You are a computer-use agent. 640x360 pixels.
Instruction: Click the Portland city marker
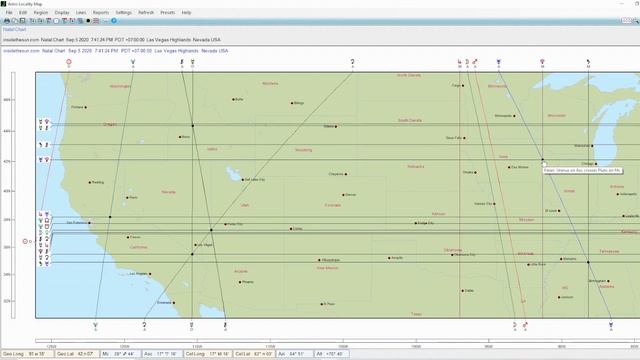click(85, 107)
